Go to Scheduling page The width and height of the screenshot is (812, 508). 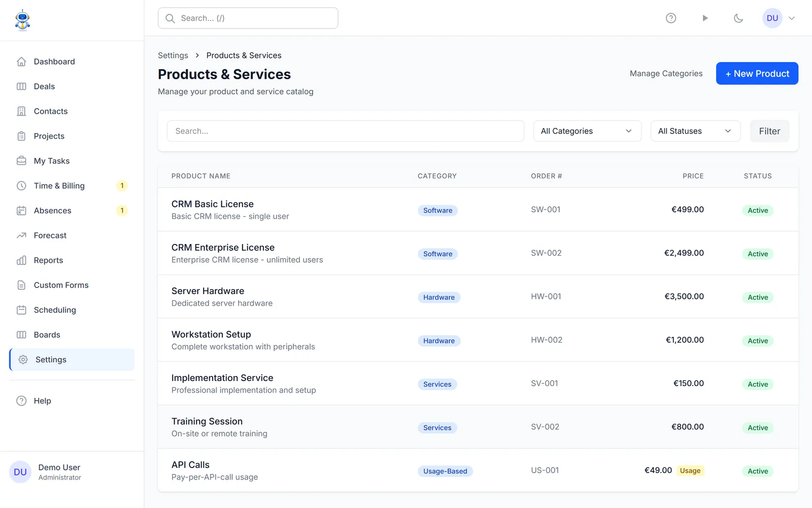(x=72, y=310)
